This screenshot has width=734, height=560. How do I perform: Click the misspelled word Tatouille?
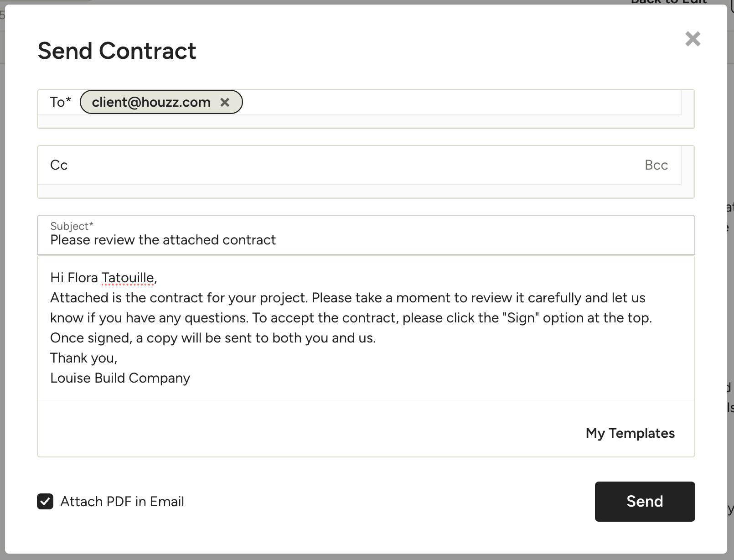(x=127, y=278)
